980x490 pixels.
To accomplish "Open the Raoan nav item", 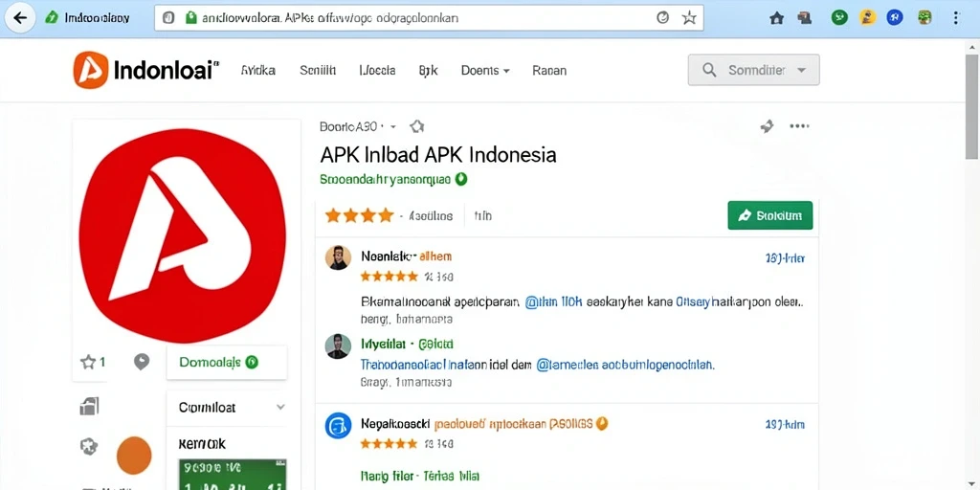I will pyautogui.click(x=549, y=71).
